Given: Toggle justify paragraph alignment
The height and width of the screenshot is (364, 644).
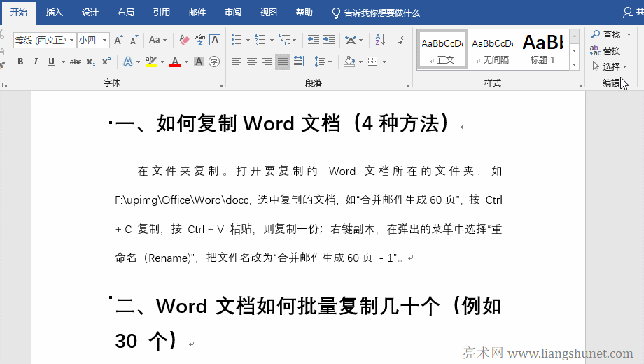Looking at the screenshot, I should [x=282, y=62].
